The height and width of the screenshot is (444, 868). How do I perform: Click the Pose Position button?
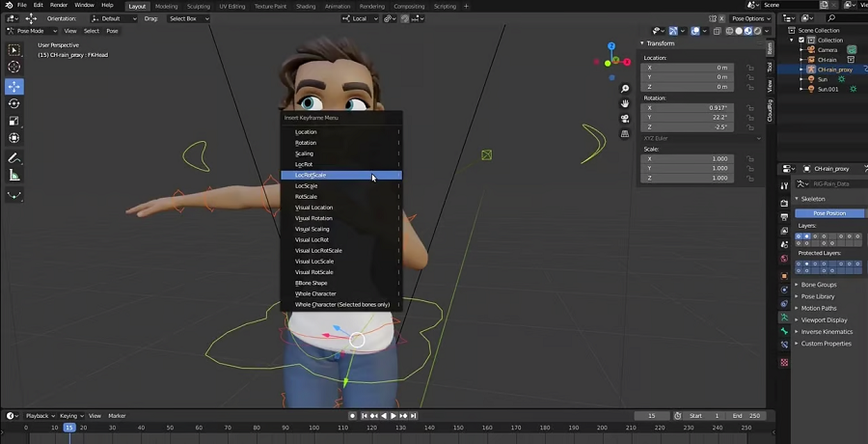click(x=829, y=213)
